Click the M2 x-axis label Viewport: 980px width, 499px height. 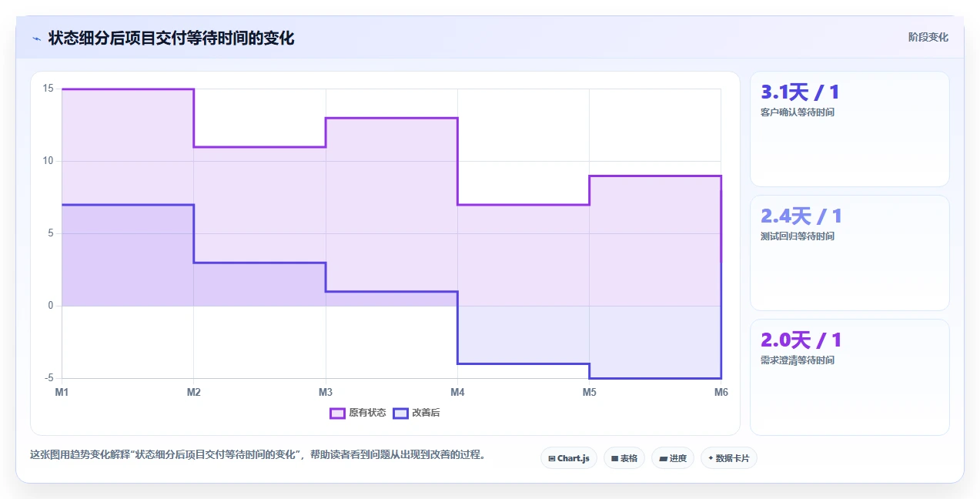pos(193,393)
